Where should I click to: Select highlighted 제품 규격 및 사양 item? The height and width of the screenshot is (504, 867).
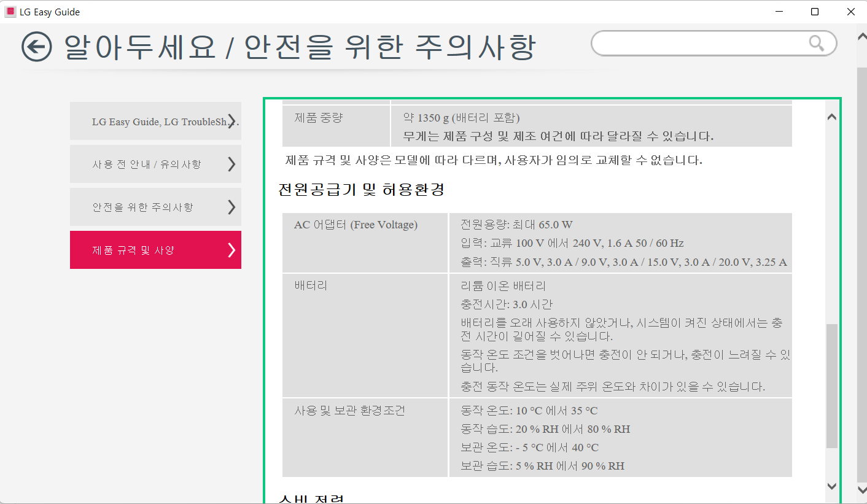pos(155,250)
